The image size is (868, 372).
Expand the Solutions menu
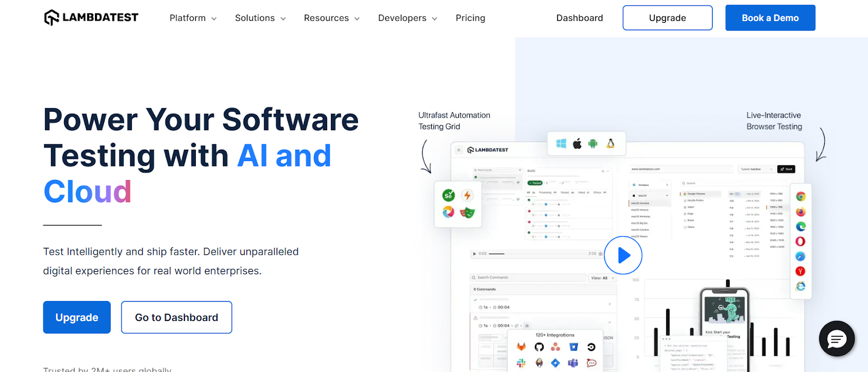[260, 18]
